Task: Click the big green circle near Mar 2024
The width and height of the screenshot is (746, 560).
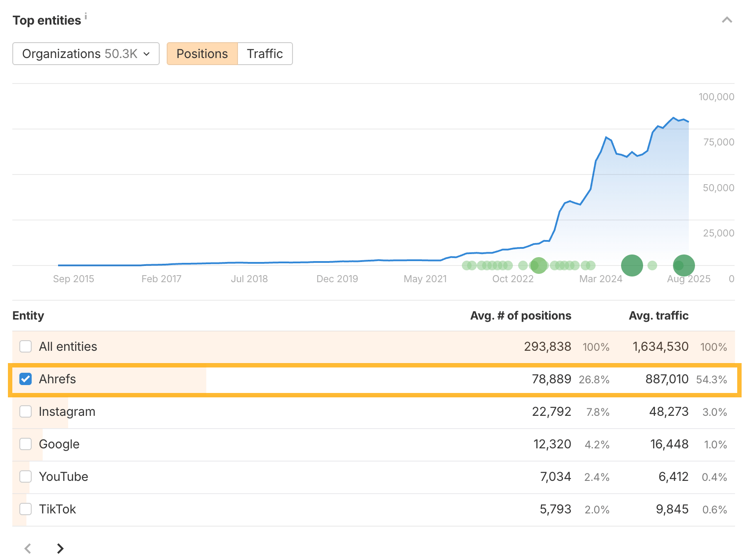Action: pos(632,265)
